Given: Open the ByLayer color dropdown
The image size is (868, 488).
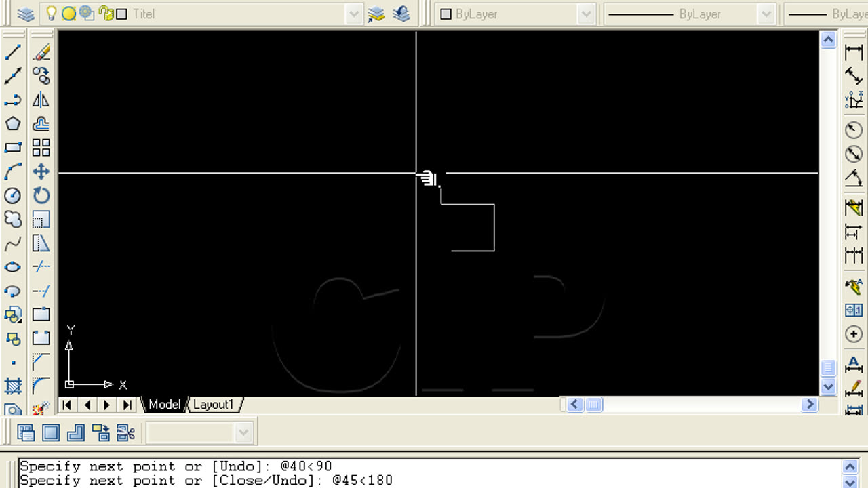Looking at the screenshot, I should 587,14.
